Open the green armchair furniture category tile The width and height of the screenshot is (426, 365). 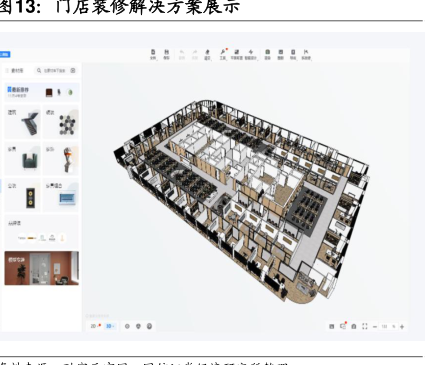22,159
